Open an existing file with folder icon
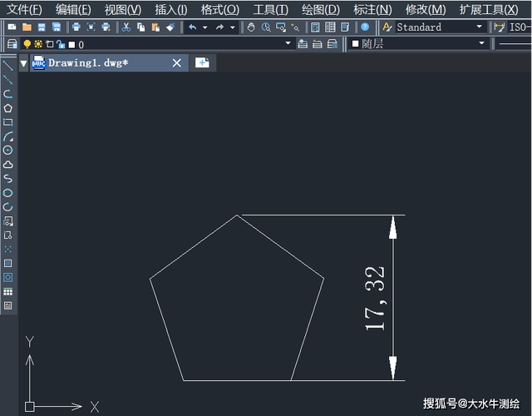The width and height of the screenshot is (532, 416). [27, 27]
